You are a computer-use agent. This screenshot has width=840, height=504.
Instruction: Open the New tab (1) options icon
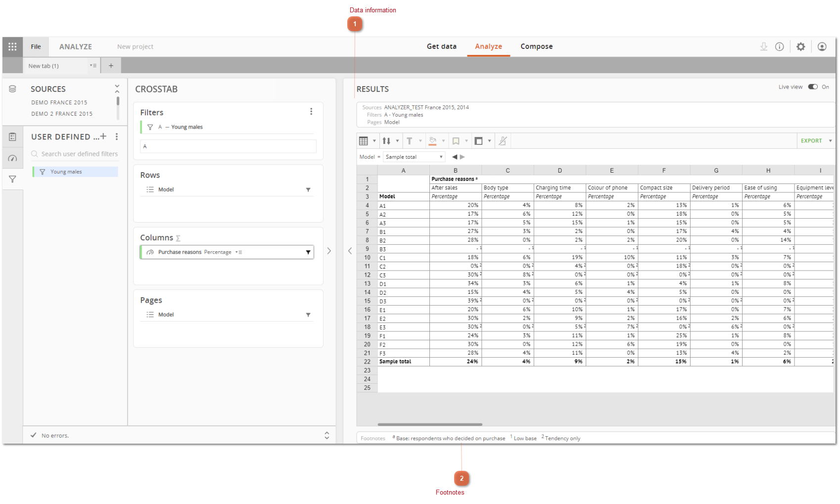[93, 65]
